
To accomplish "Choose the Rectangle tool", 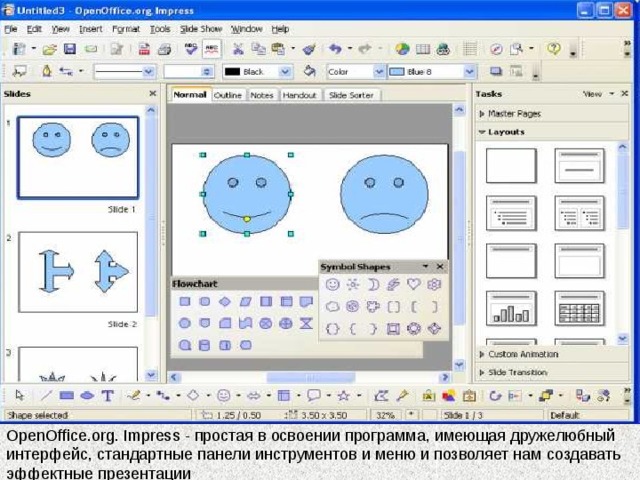I will [x=67, y=395].
